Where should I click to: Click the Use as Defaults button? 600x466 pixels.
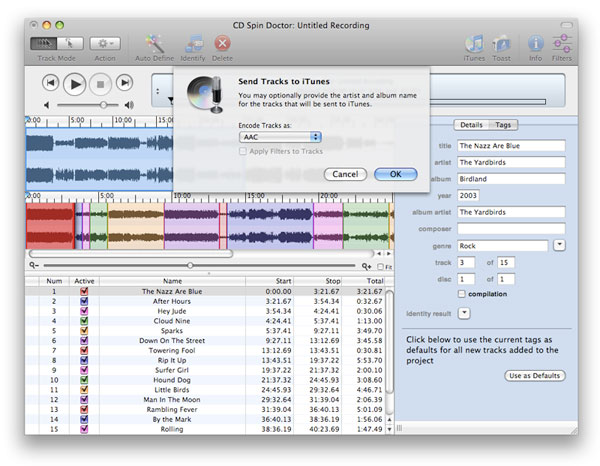point(535,376)
